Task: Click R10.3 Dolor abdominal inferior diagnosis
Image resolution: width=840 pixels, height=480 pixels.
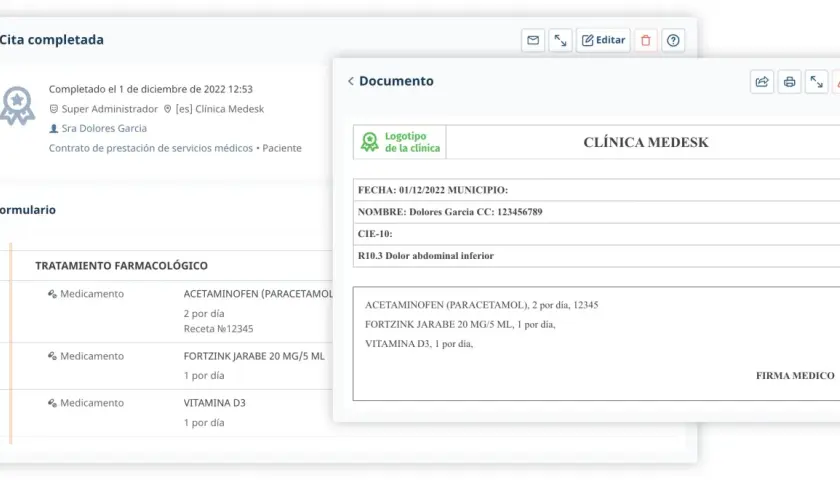Action: coord(426,256)
